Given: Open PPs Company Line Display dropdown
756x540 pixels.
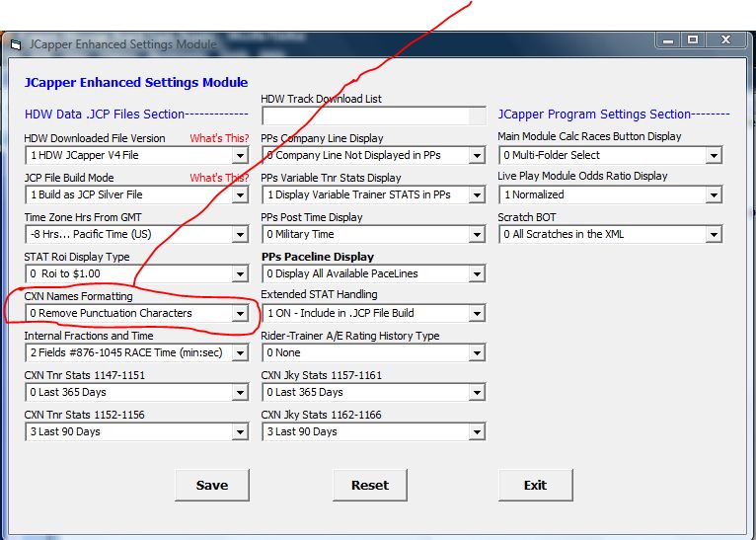Looking at the screenshot, I should coord(477,155).
